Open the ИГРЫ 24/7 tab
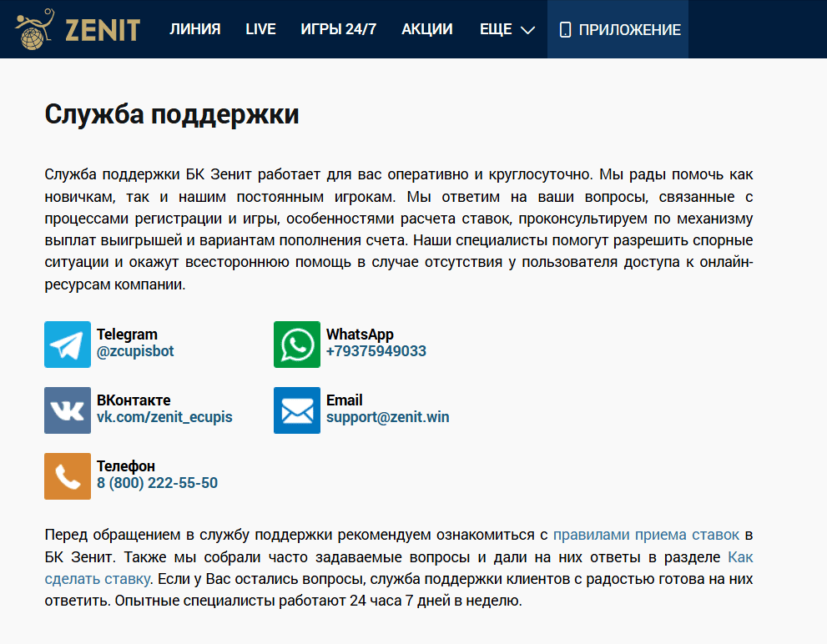The width and height of the screenshot is (827, 644). tap(338, 28)
